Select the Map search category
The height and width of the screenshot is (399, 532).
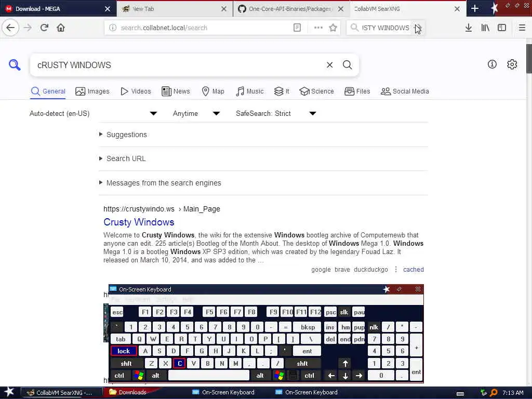[x=213, y=91]
